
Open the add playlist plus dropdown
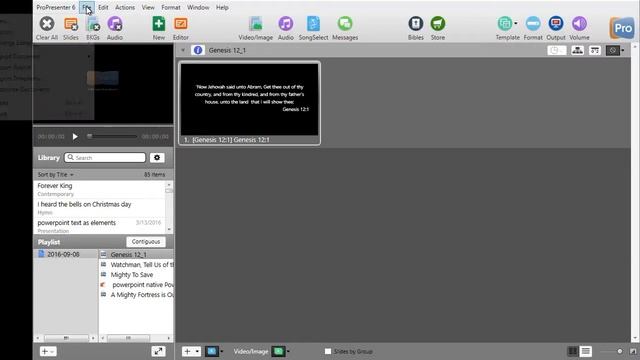click(x=48, y=351)
